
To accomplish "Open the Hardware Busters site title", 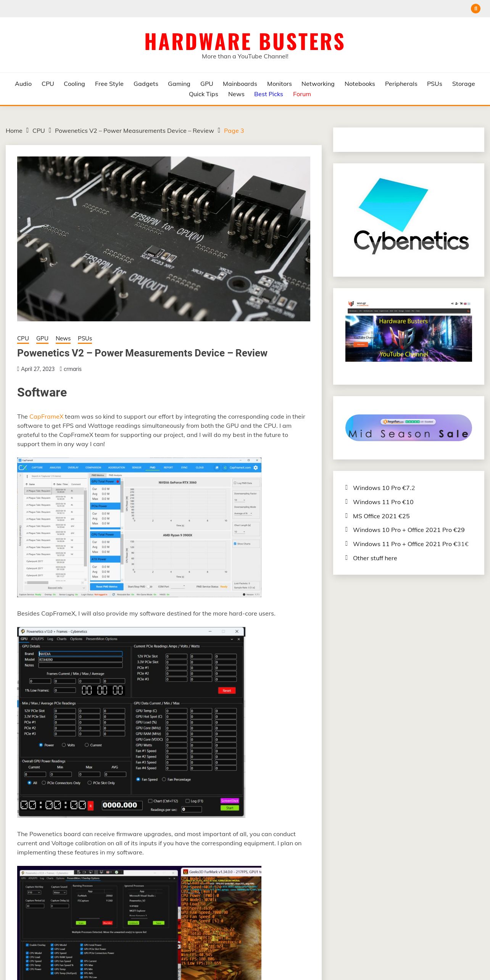I will [x=245, y=42].
